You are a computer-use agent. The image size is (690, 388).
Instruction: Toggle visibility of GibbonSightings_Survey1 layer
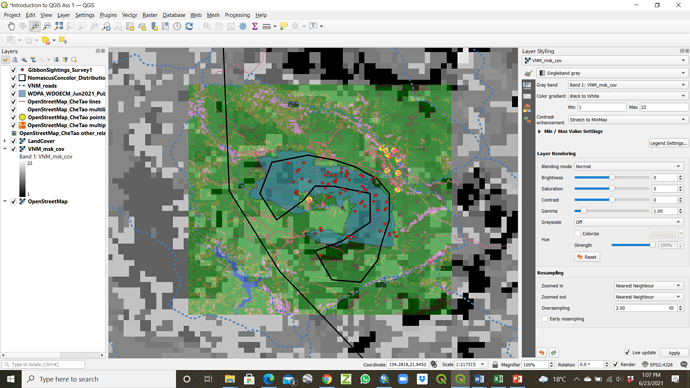click(13, 70)
